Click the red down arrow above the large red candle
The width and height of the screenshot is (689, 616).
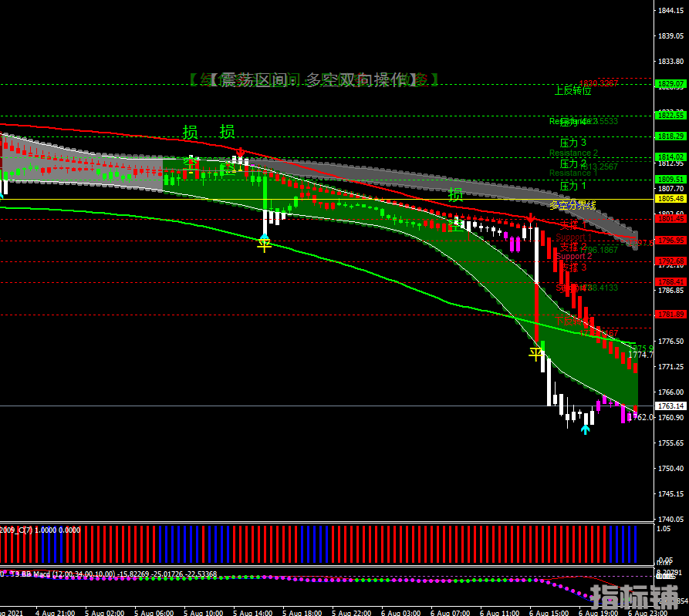tap(531, 219)
